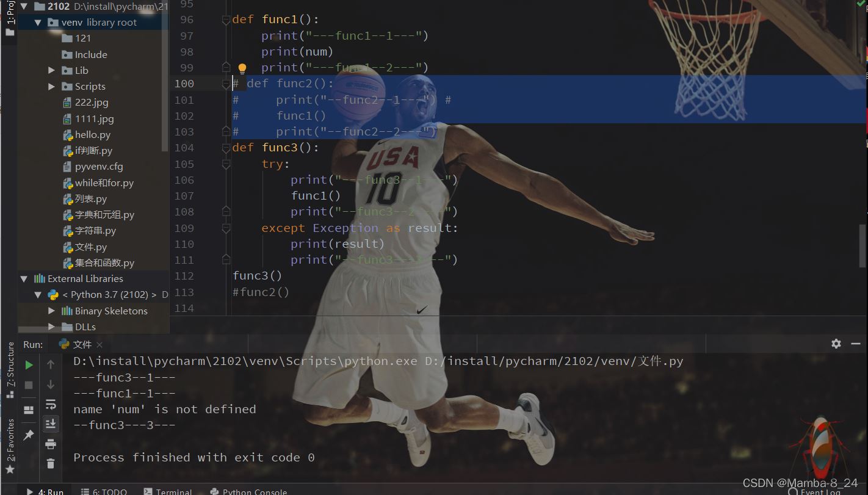Toggle the pin tab icon in the Run panel
868x495 pixels.
[29, 435]
